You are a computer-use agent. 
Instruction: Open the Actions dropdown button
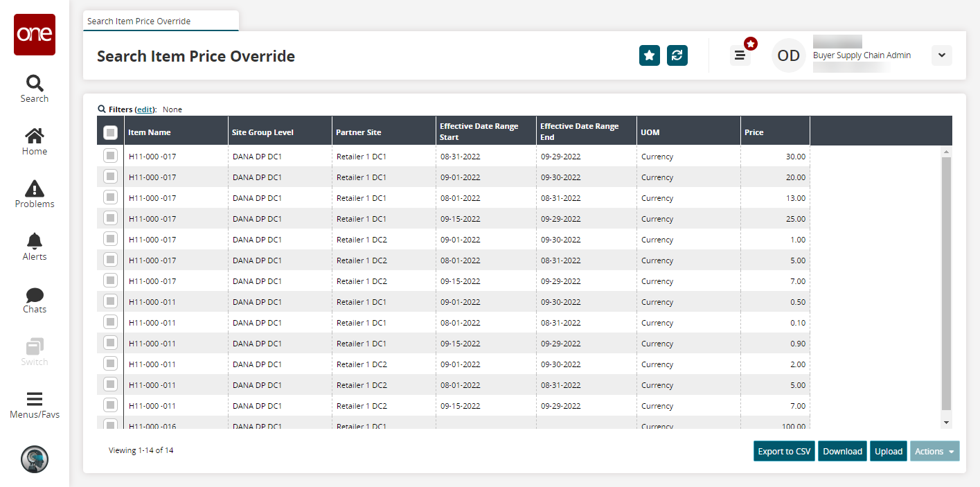click(935, 451)
